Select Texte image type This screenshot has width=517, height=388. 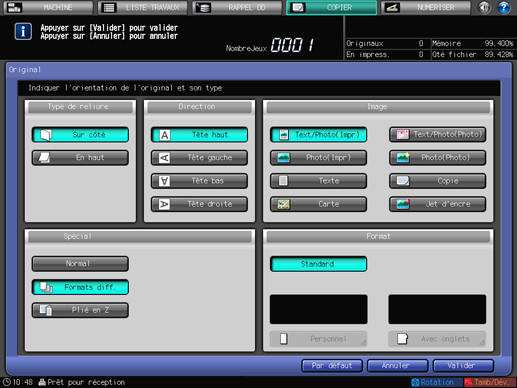(319, 181)
